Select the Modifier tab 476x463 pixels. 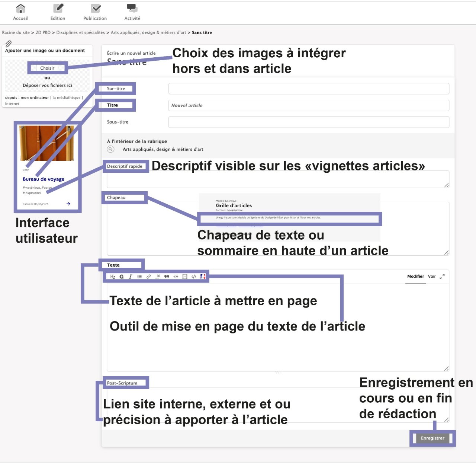pyautogui.click(x=415, y=277)
